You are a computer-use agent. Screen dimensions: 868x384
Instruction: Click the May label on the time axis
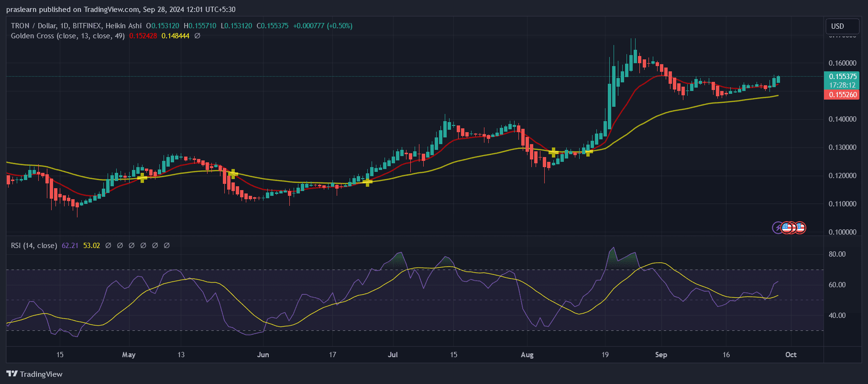click(129, 355)
